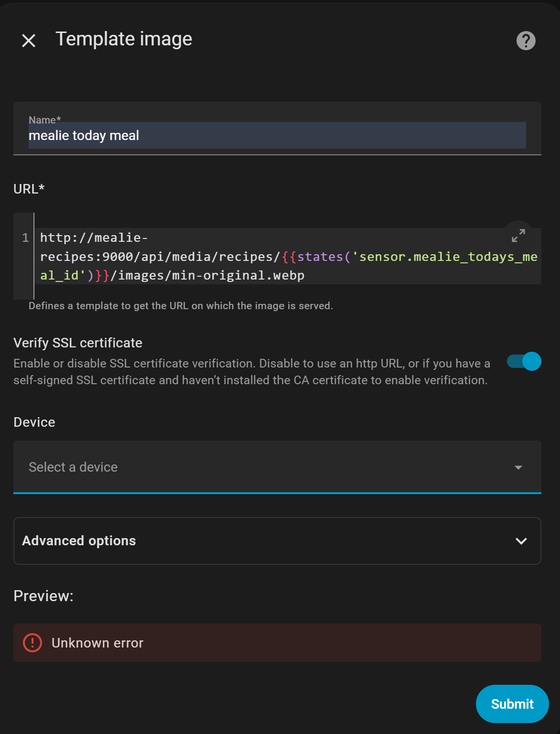Click the 'Preview:' heading

click(43, 596)
